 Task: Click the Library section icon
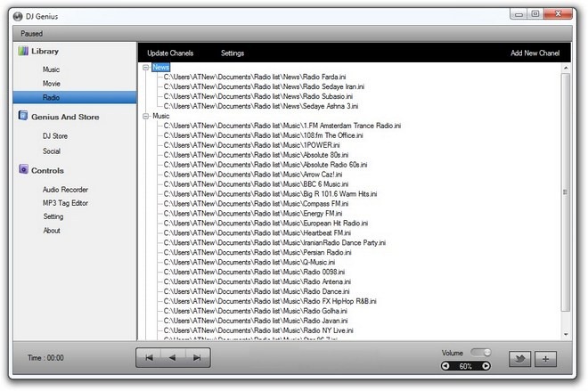click(x=23, y=51)
